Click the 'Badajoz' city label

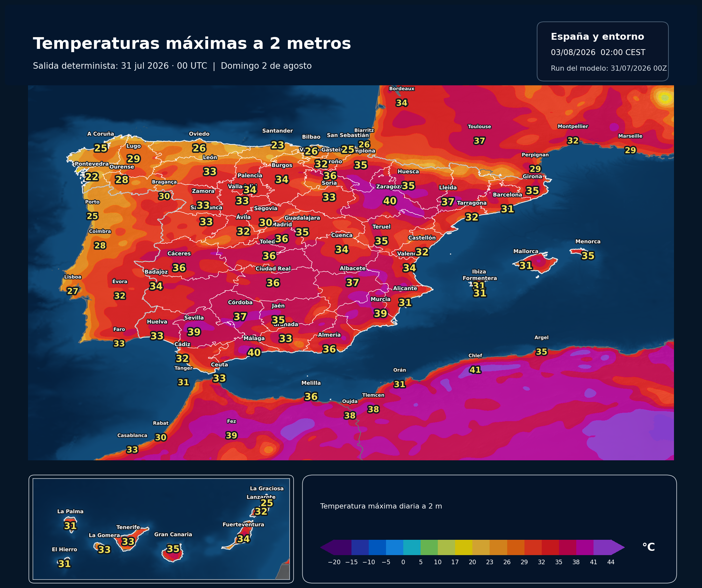(x=156, y=272)
